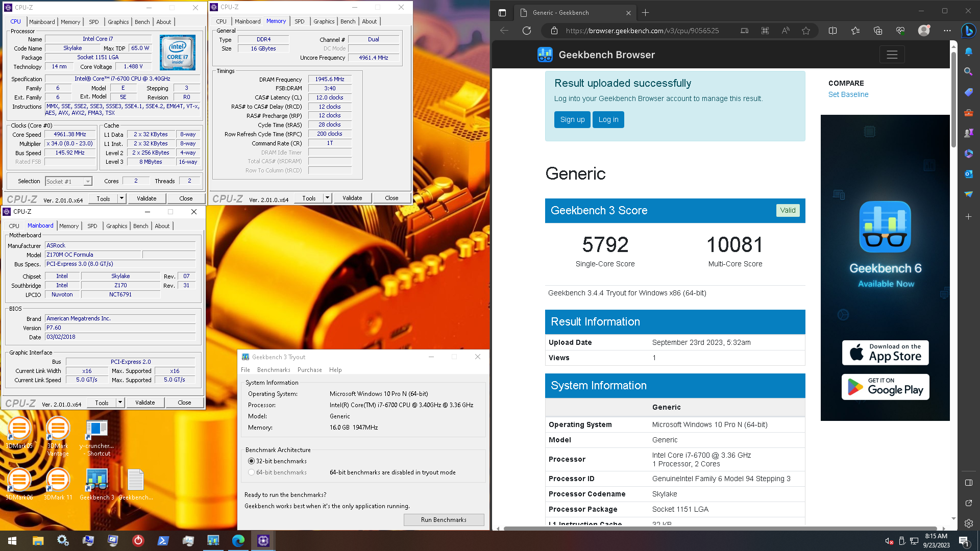Open Microsoft Edge from the taskbar
980x551 pixels.
[x=238, y=541]
